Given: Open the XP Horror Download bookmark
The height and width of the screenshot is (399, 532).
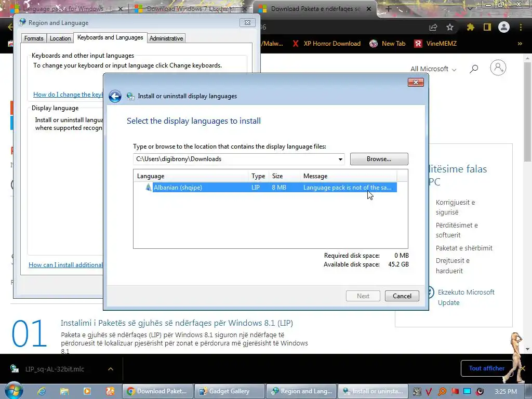Looking at the screenshot, I should [326, 44].
